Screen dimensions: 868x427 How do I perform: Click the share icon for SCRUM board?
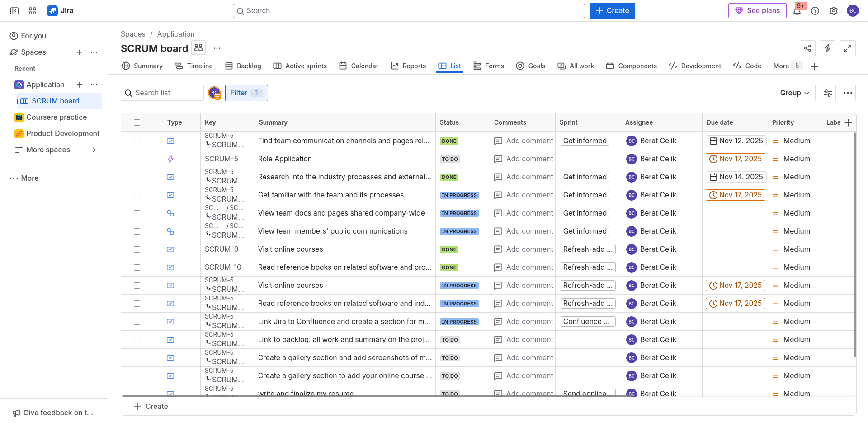point(808,48)
